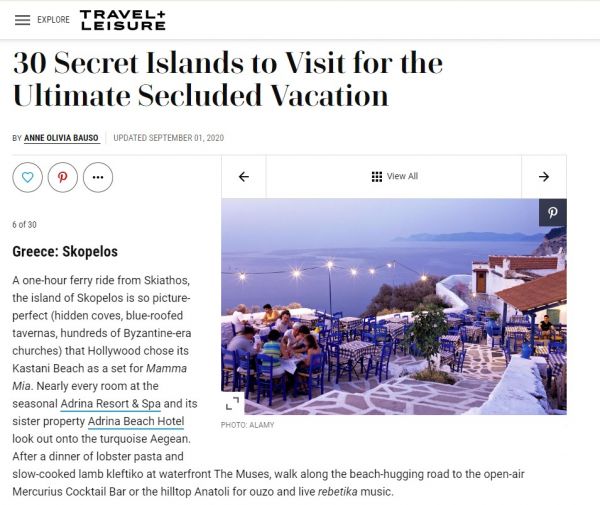
Task: Open the hamburger Explore menu
Action: [22, 20]
